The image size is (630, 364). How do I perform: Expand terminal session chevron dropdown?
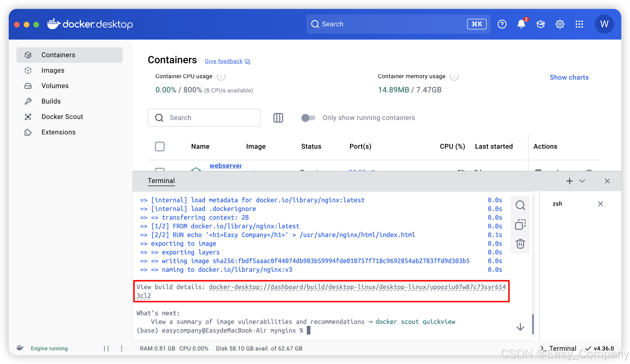[582, 181]
